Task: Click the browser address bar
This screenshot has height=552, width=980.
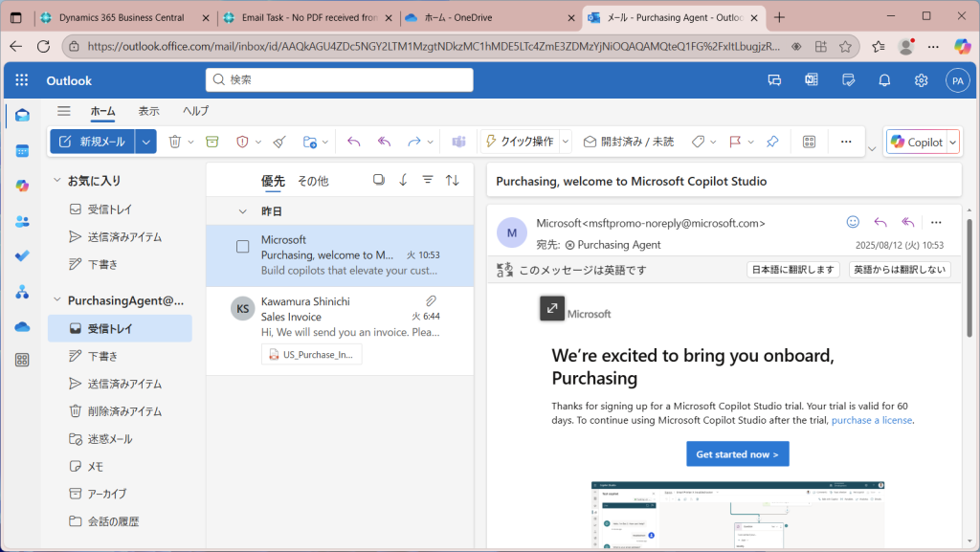Action: [434, 46]
